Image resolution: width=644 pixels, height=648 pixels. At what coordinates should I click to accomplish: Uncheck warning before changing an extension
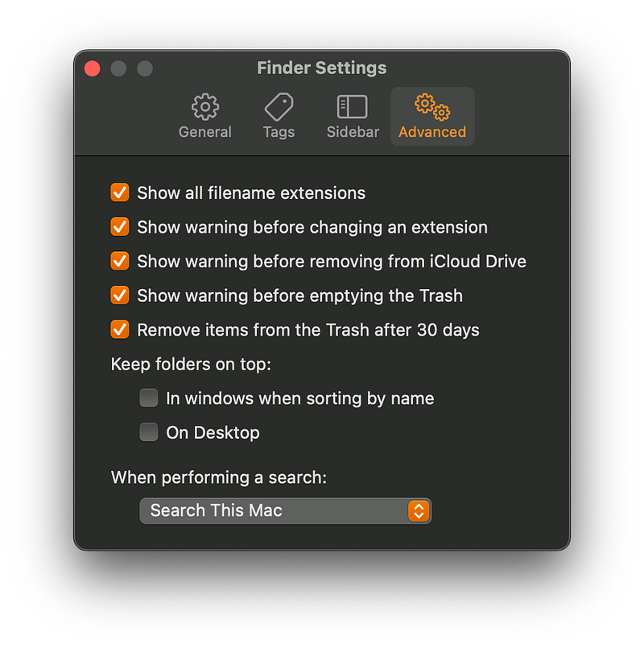click(x=119, y=227)
